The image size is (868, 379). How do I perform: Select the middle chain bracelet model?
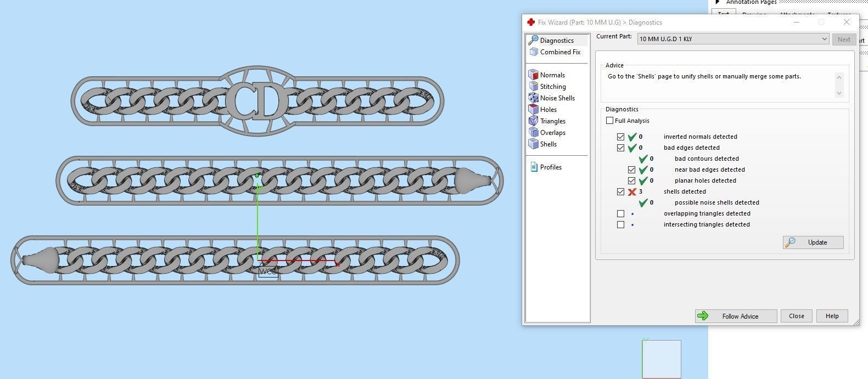click(x=279, y=180)
